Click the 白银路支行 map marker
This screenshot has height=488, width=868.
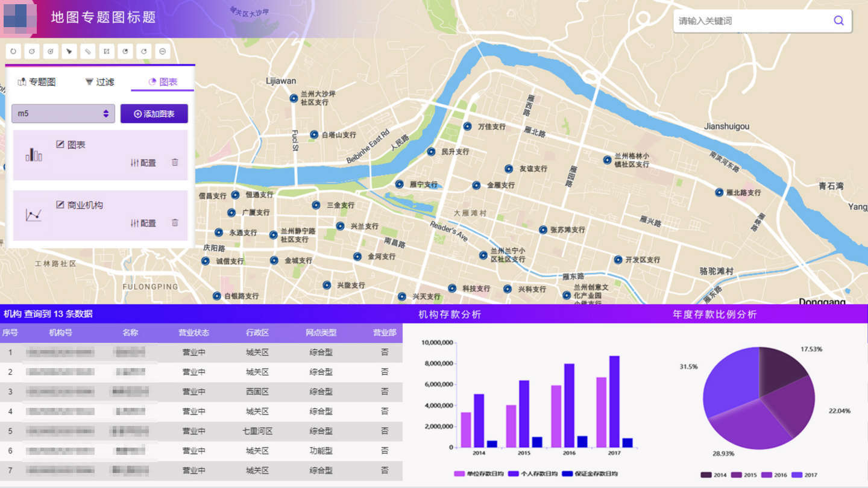click(216, 296)
